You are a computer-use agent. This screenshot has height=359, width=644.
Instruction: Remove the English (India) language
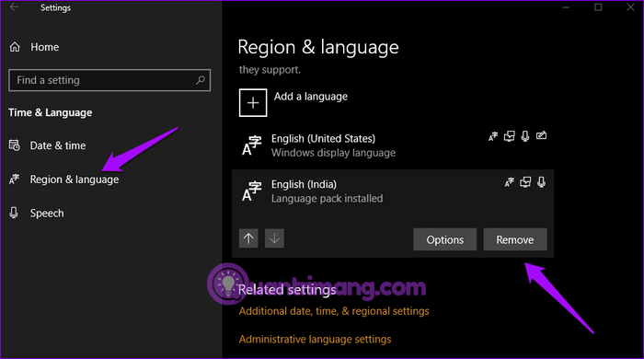click(x=515, y=239)
